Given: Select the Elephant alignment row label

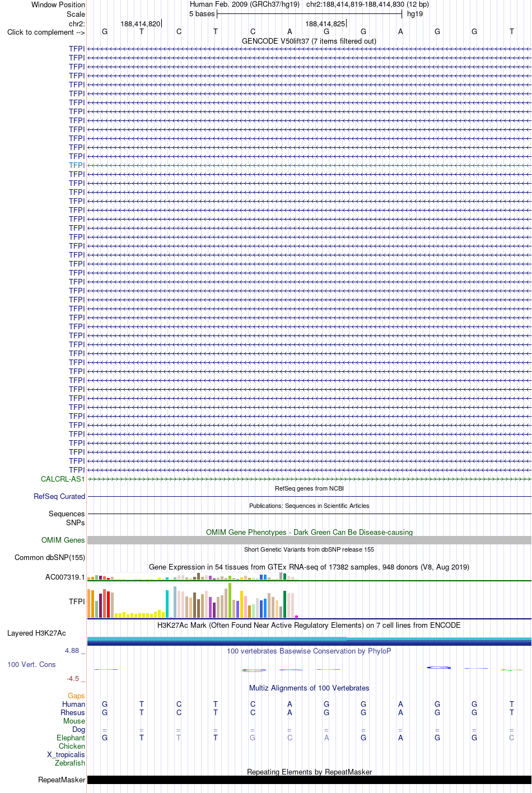Looking at the screenshot, I should point(71,738).
